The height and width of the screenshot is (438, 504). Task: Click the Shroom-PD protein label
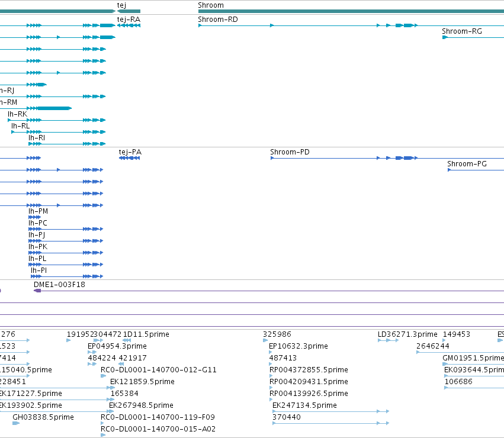click(x=290, y=152)
